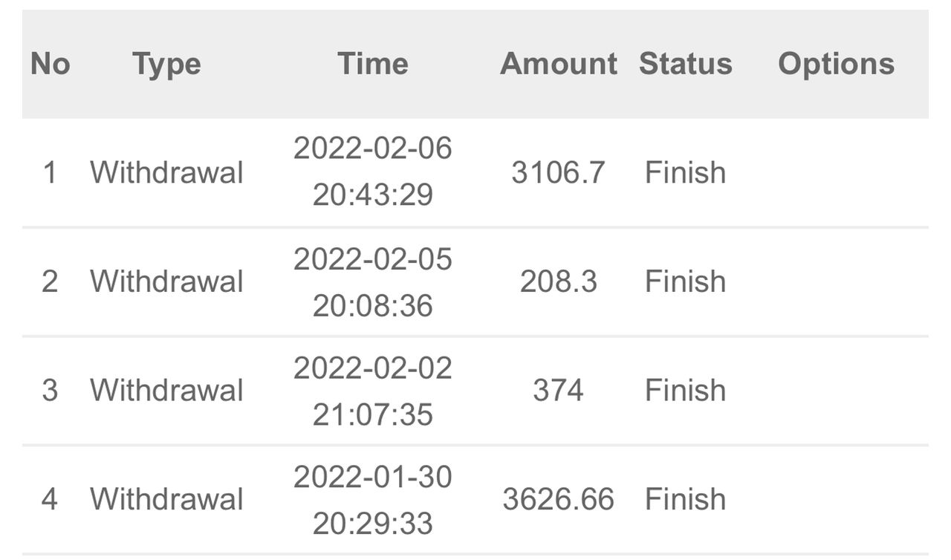Screen dimensions: 951x560
Task: Click Finish status in row 1
Action: [685, 172]
